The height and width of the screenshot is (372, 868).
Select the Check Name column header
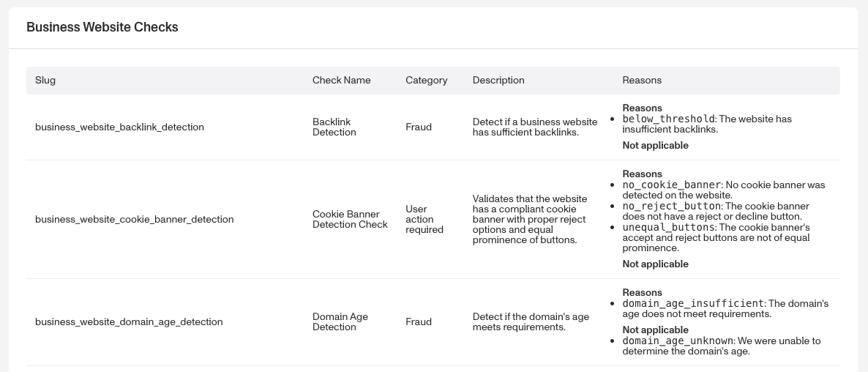(341, 81)
